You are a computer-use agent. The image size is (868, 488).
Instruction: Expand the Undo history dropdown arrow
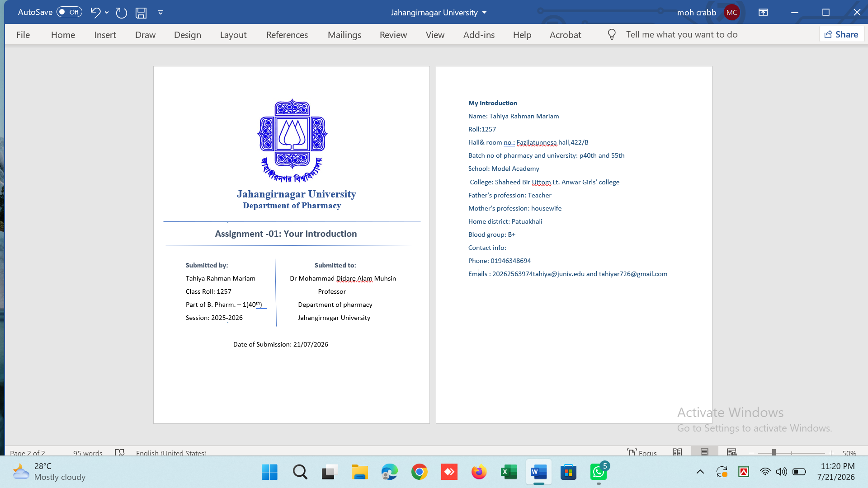pyautogui.click(x=107, y=13)
